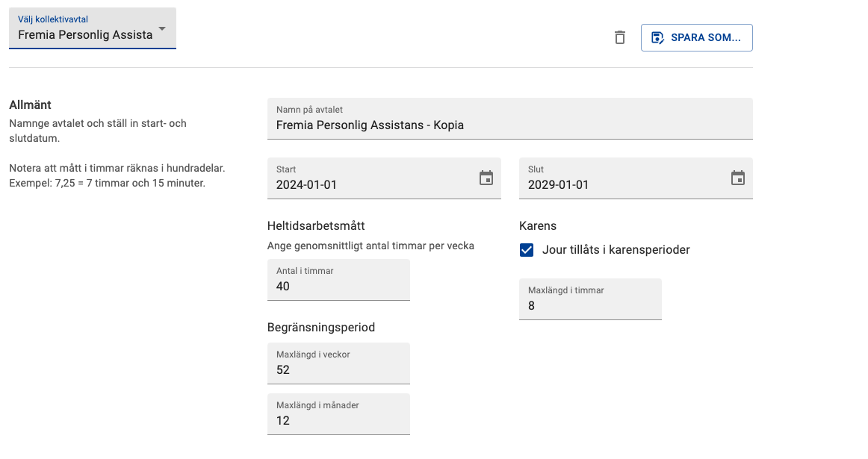Screen dimensions: 868x459
Task: Click the 'Exempel: 7,25 = 7 timmar' note
Action: point(108,183)
